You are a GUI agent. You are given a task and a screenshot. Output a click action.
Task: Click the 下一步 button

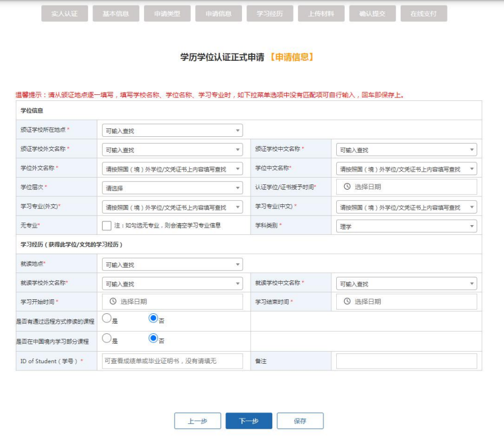coord(249,421)
